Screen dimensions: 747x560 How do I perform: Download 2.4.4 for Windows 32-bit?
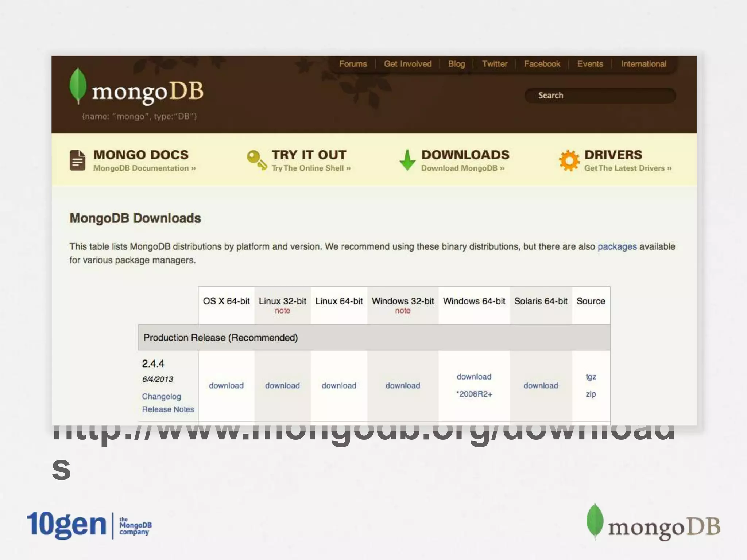click(x=403, y=386)
